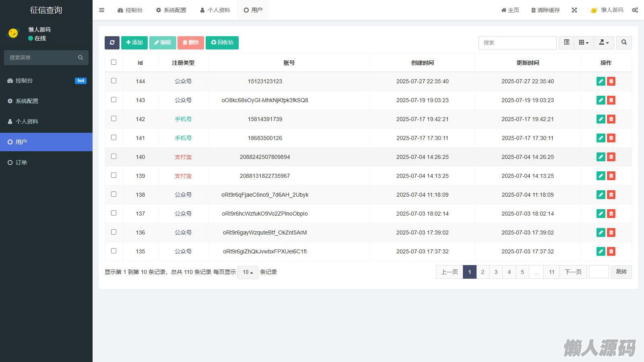644x362 pixels.
Task: Click red delete icon for row 140
Action: click(x=611, y=157)
